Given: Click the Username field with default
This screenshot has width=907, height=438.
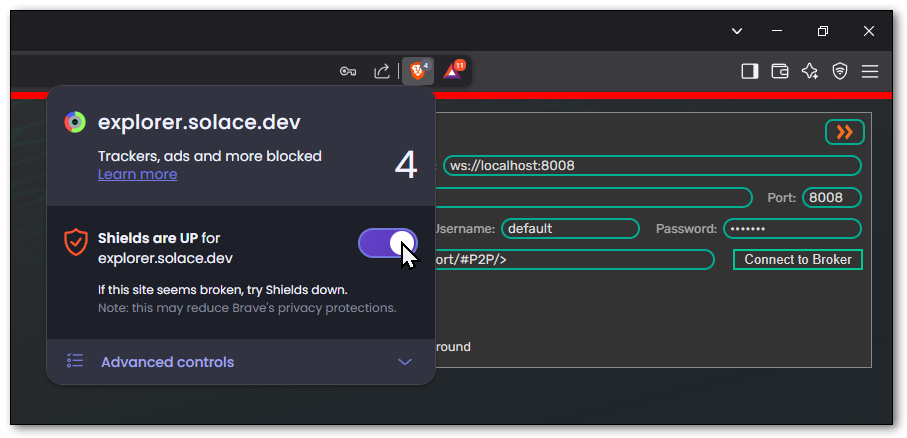Looking at the screenshot, I should pos(570,229).
